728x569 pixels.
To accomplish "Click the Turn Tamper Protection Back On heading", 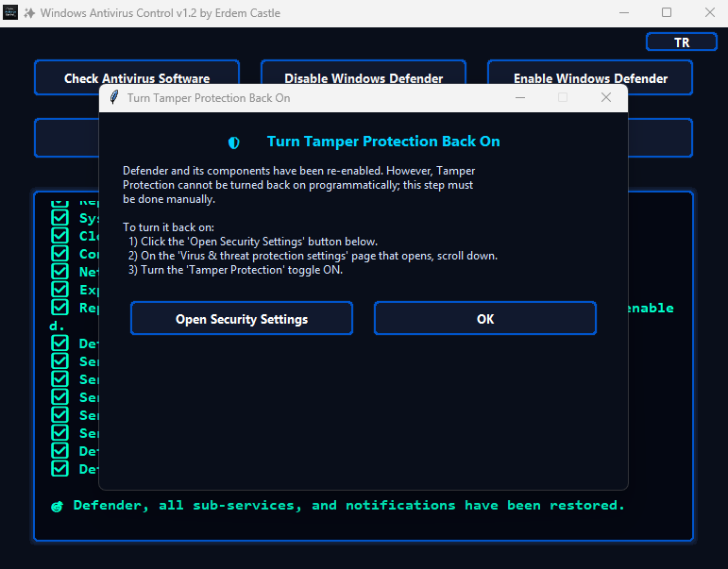I will pyautogui.click(x=383, y=142).
